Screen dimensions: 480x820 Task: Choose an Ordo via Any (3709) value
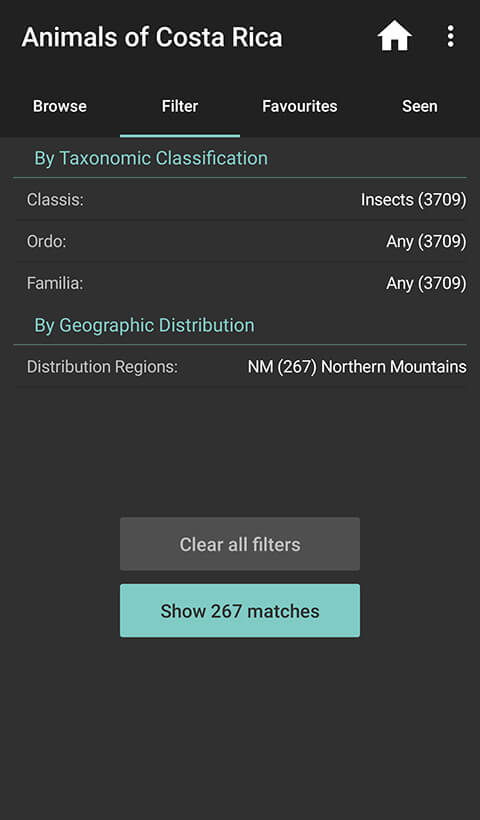coord(426,242)
